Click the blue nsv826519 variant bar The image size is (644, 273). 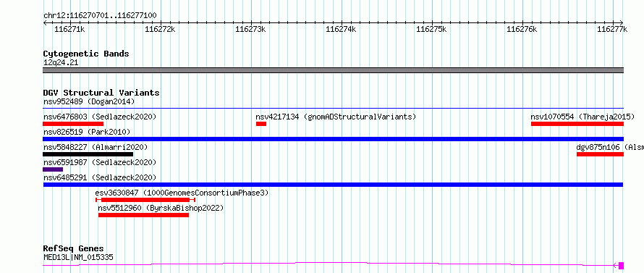333,139
